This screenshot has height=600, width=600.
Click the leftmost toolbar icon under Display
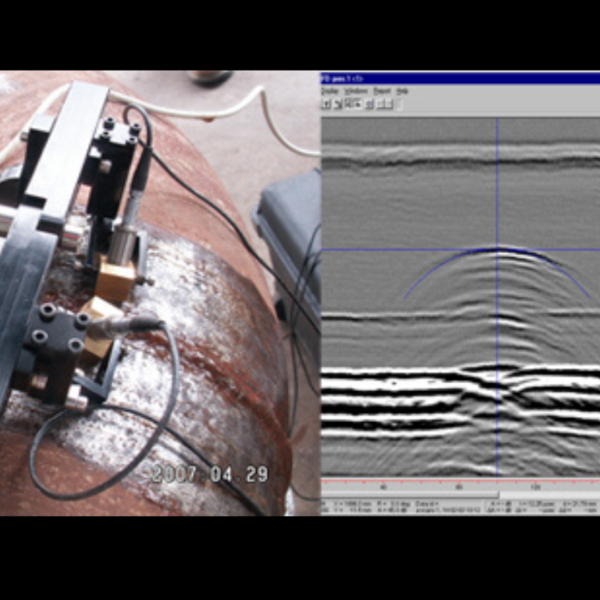(x=326, y=104)
